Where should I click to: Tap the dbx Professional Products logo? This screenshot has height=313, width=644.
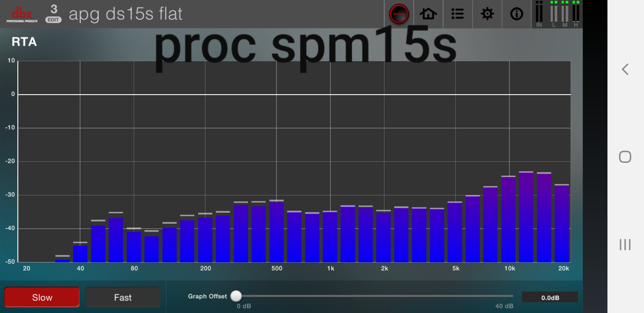(x=22, y=14)
